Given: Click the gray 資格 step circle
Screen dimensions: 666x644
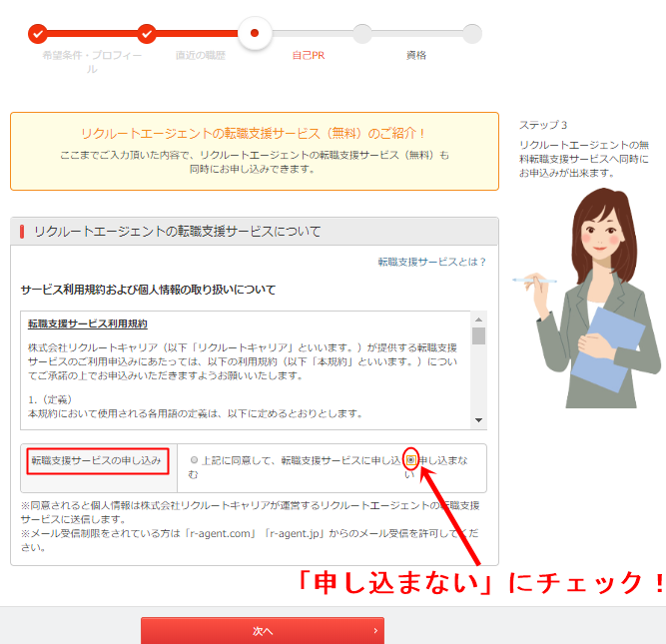Looking at the screenshot, I should [x=362, y=34].
